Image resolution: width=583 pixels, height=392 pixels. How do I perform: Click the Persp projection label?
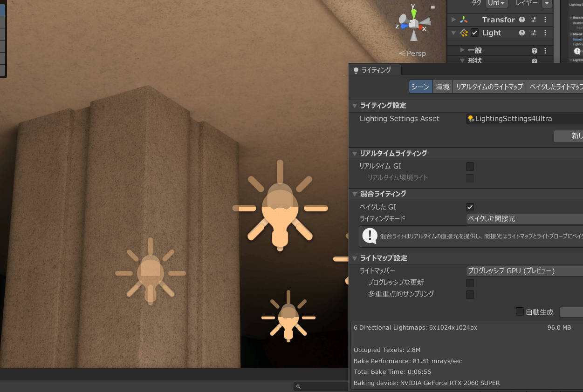pos(413,54)
